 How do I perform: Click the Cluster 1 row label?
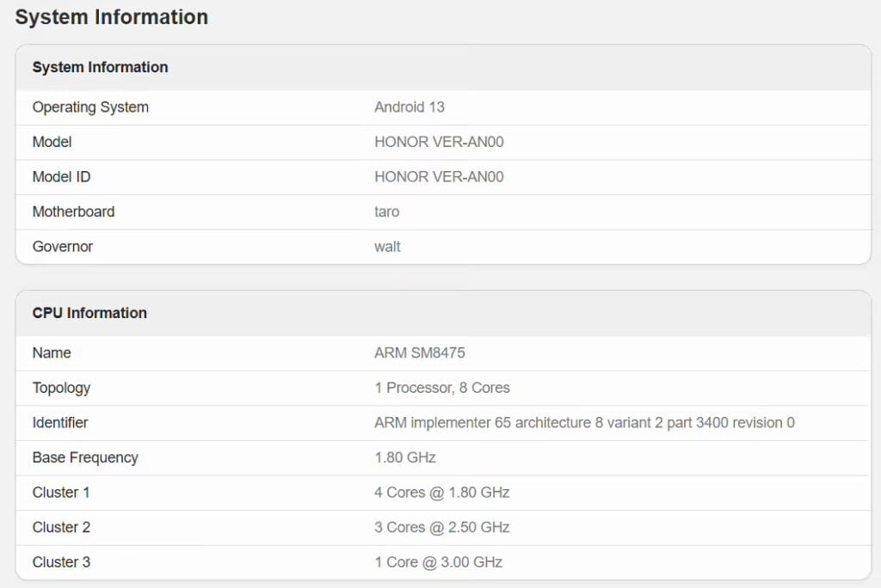coord(61,493)
